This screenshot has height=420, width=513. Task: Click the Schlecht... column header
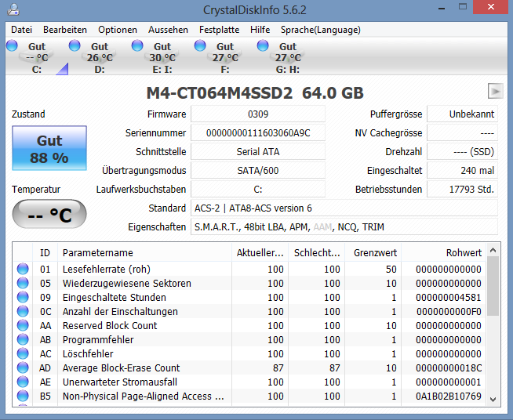click(x=317, y=252)
